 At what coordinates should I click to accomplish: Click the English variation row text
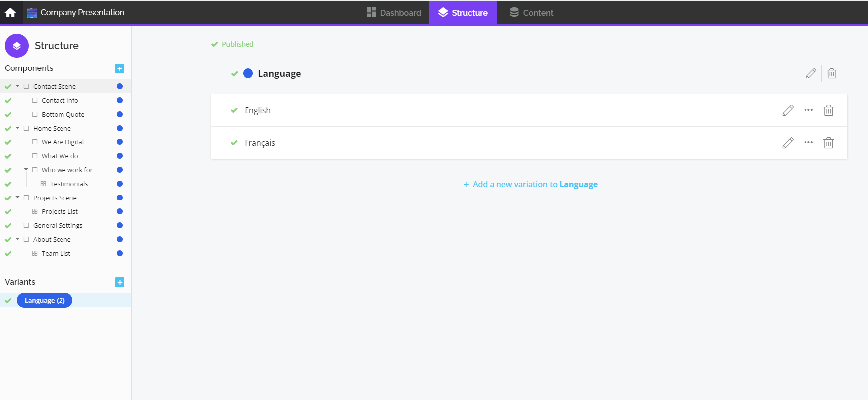(257, 110)
